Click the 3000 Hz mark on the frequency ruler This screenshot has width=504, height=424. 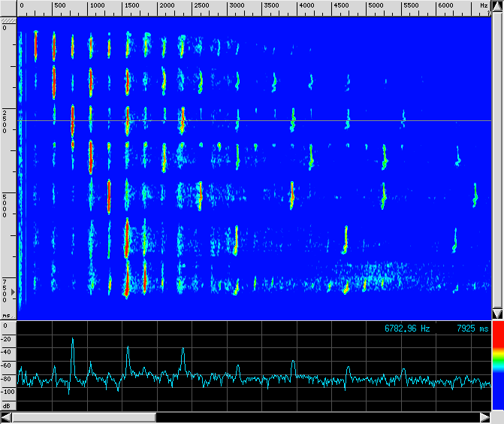[237, 5]
